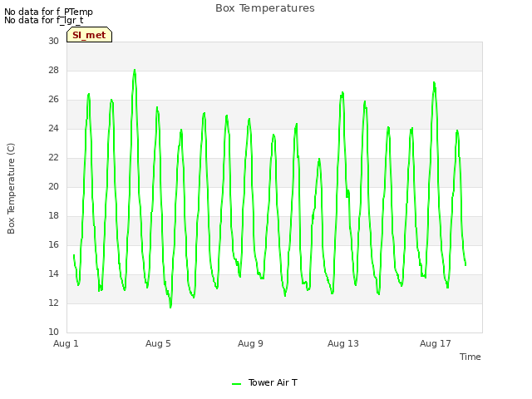532x399 pixels.
Task: Click the 10 y-axis tick label
Action: pyautogui.click(x=53, y=332)
